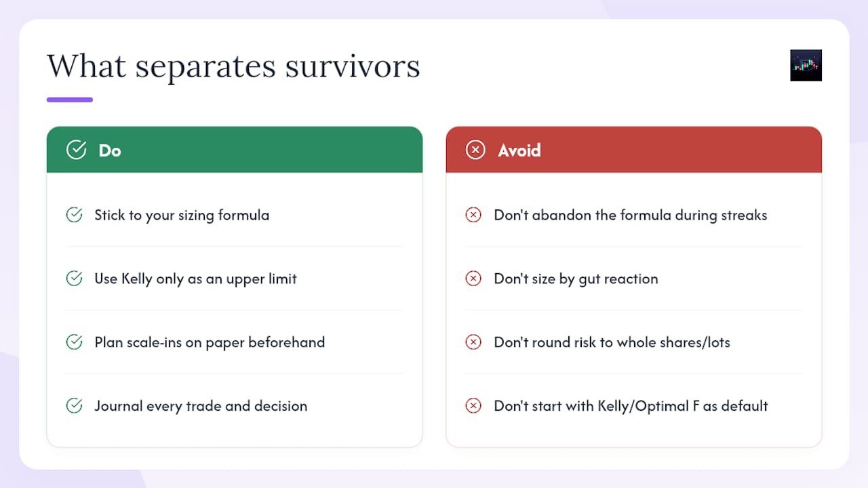Click the text 'Stick to your sizing formula'

point(182,216)
